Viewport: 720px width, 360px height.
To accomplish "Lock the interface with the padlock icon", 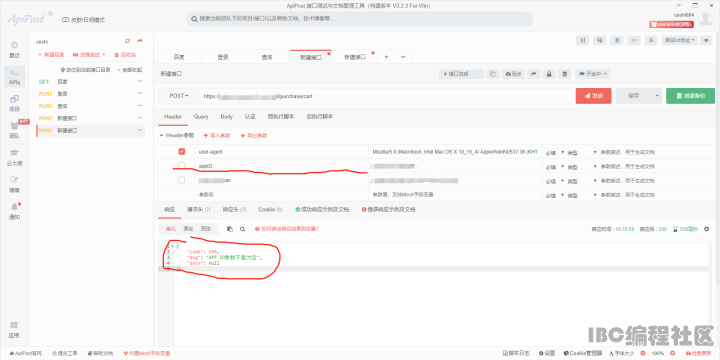I will click(x=549, y=74).
